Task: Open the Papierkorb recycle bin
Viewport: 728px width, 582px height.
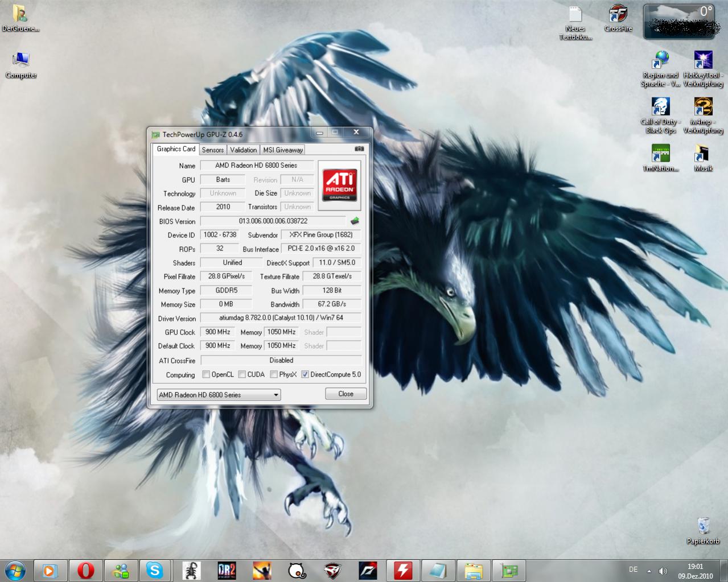Action: click(x=703, y=531)
